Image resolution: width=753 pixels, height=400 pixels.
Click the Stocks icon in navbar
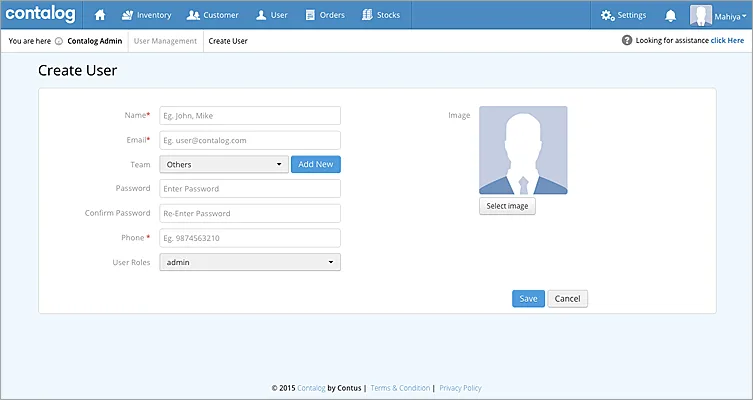click(367, 15)
